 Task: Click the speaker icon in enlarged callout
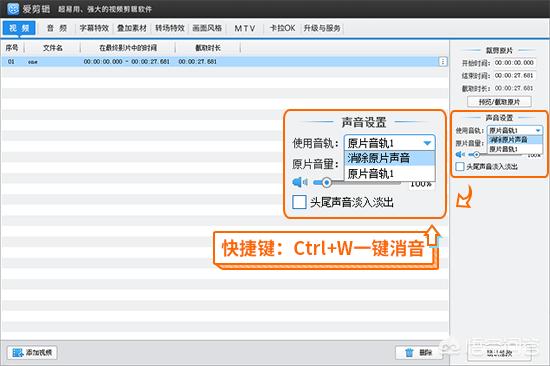[x=300, y=182]
